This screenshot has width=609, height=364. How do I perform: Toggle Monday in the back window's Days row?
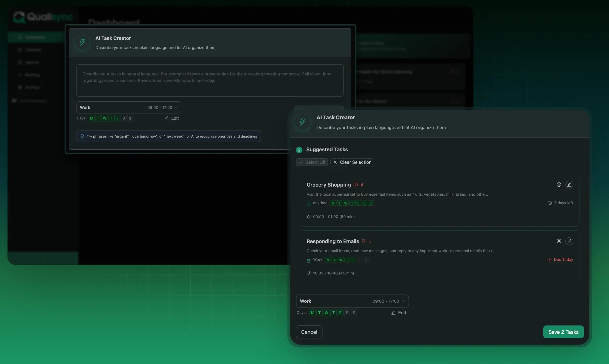pyautogui.click(x=92, y=118)
